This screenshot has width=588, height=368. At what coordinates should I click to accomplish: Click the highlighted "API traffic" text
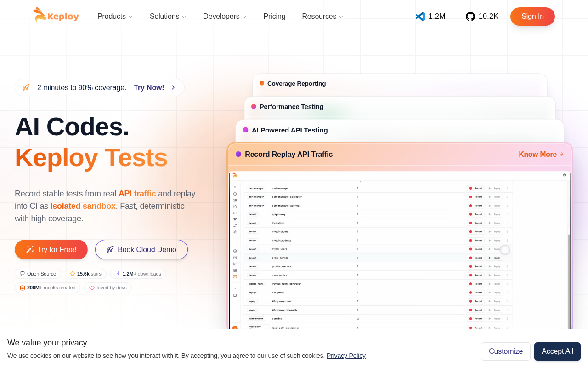tap(137, 194)
